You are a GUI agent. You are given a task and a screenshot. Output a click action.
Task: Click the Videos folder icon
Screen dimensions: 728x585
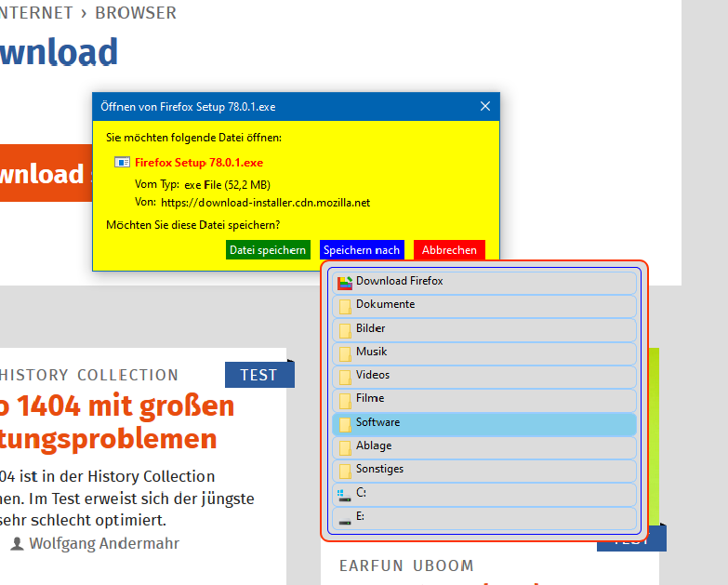pyautogui.click(x=345, y=377)
